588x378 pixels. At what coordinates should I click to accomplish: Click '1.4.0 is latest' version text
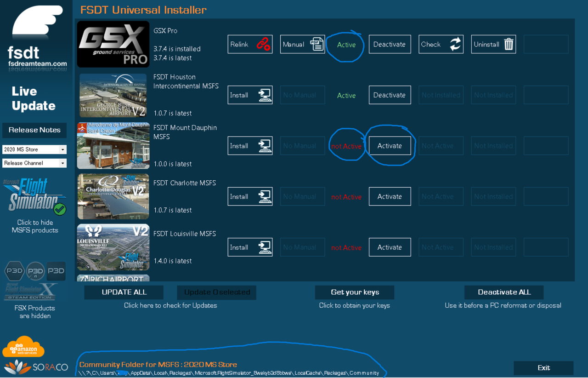click(173, 261)
